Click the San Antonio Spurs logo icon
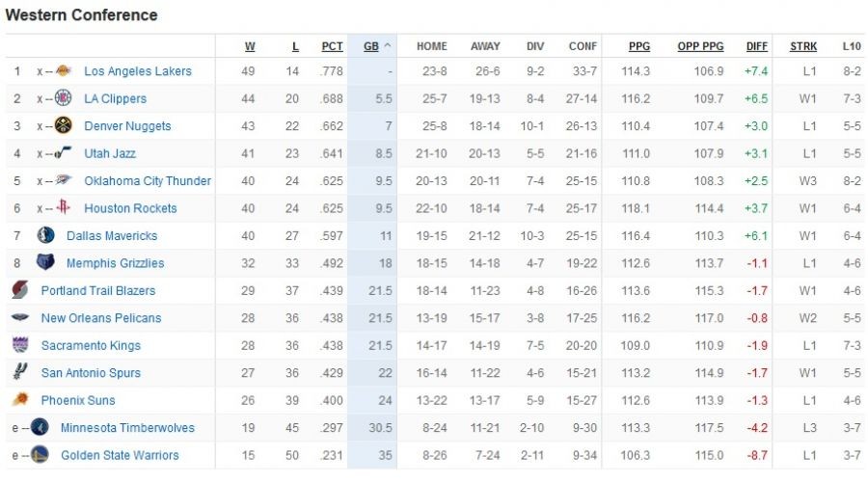Image resolution: width=868 pixels, height=483 pixels. pyautogui.click(x=20, y=372)
